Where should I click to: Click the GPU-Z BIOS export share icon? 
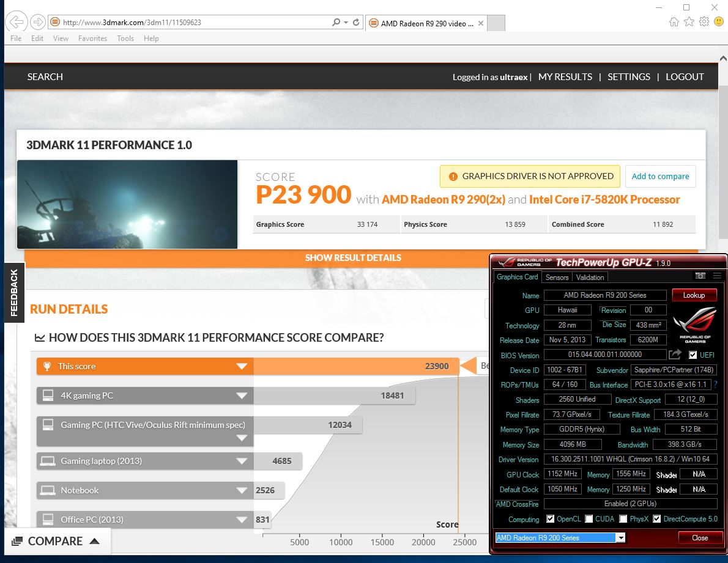(675, 355)
